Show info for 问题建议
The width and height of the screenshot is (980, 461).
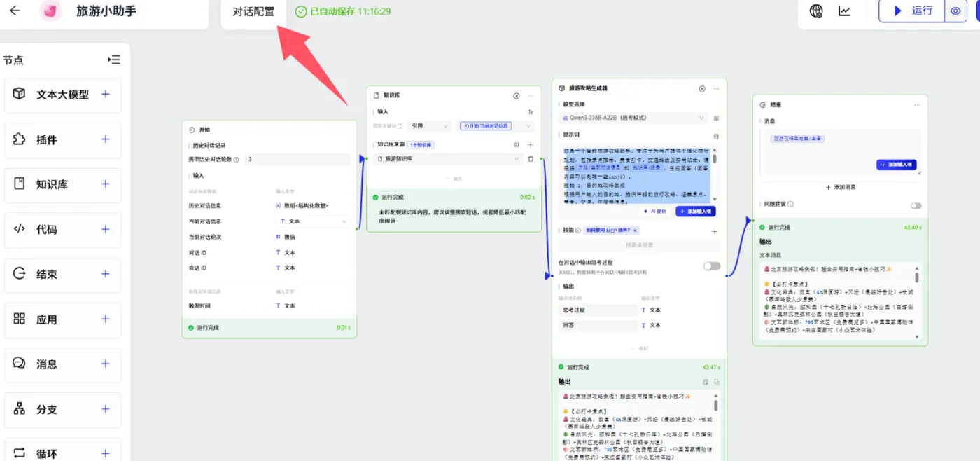coord(791,205)
